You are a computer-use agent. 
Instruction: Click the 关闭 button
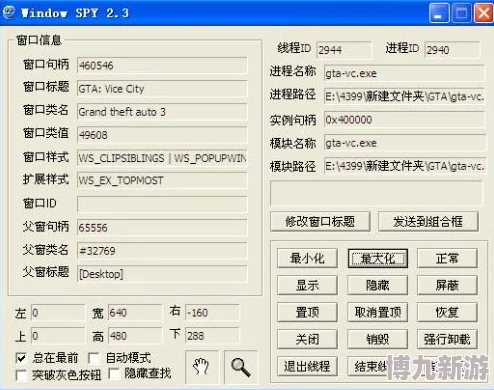click(x=307, y=339)
